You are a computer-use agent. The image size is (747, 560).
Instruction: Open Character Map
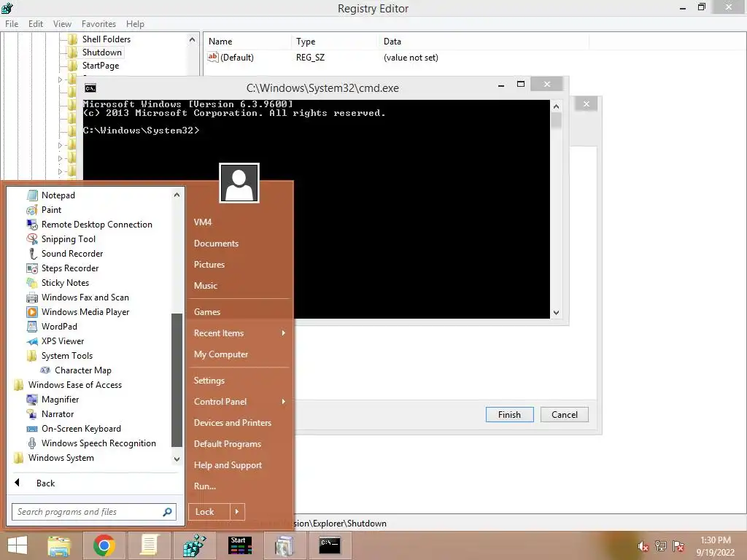pos(82,370)
